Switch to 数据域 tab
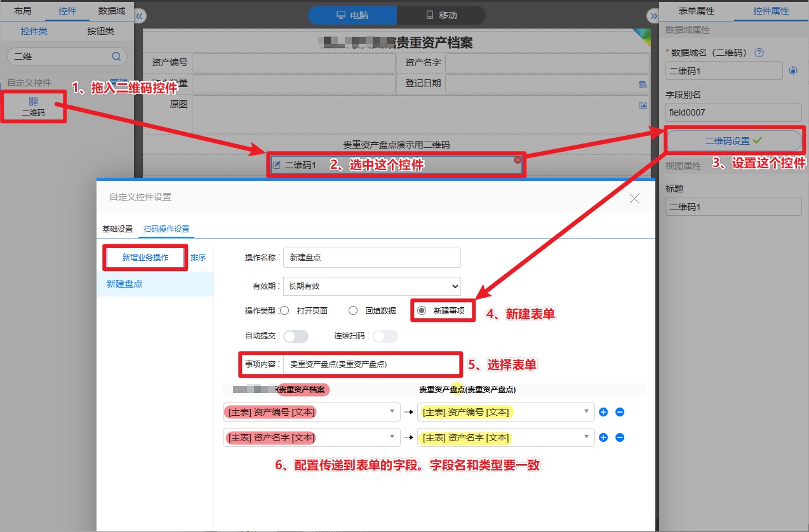 (x=112, y=11)
